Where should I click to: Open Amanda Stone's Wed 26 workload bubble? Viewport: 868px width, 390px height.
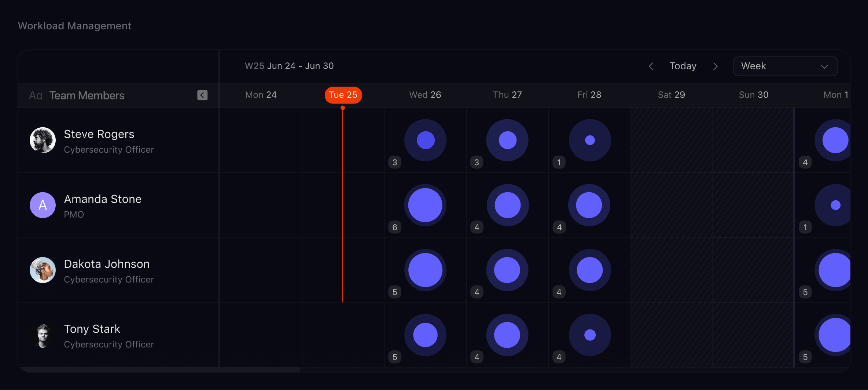pos(425,205)
